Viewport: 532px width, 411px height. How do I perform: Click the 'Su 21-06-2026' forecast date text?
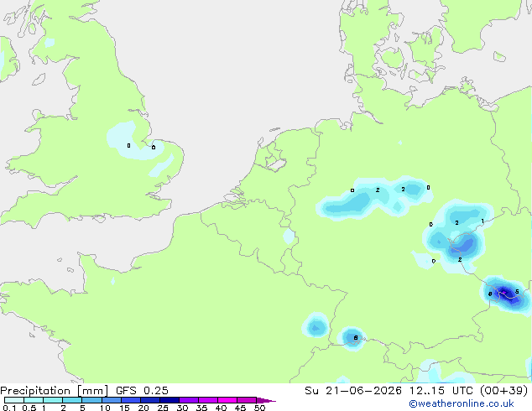[353, 391]
